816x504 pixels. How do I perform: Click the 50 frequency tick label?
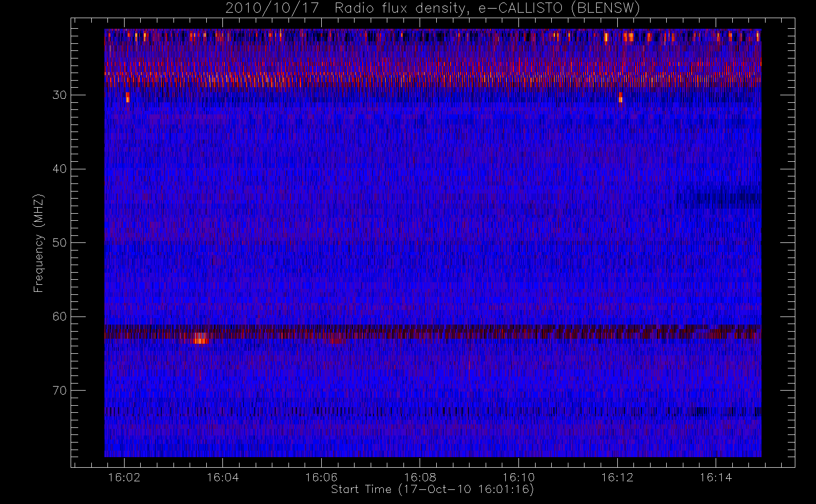60,243
